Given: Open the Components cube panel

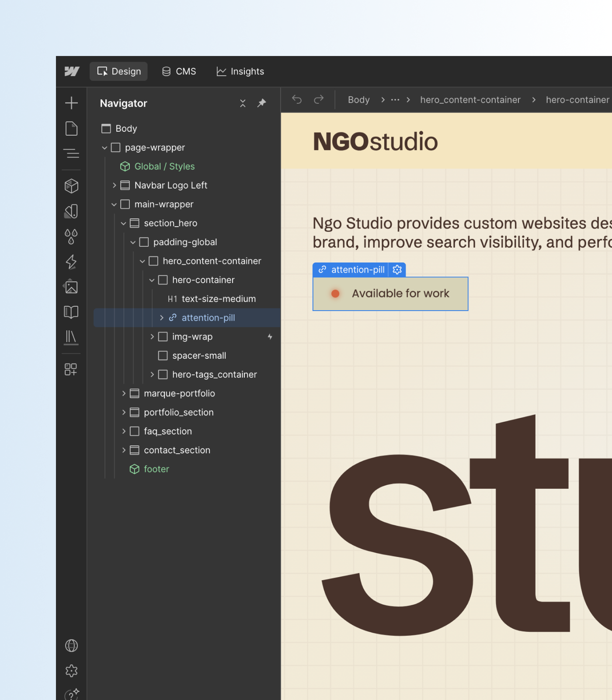Looking at the screenshot, I should click(71, 186).
